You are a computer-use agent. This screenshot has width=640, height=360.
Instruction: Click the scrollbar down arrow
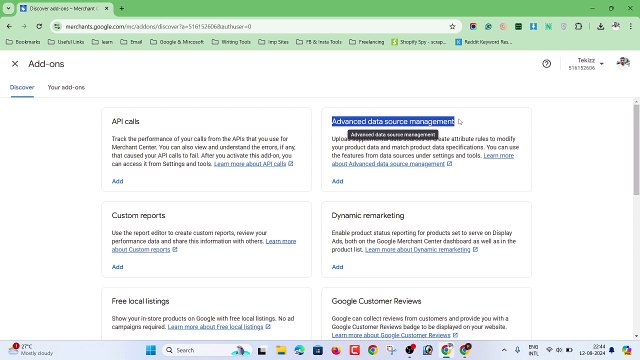tap(636, 336)
